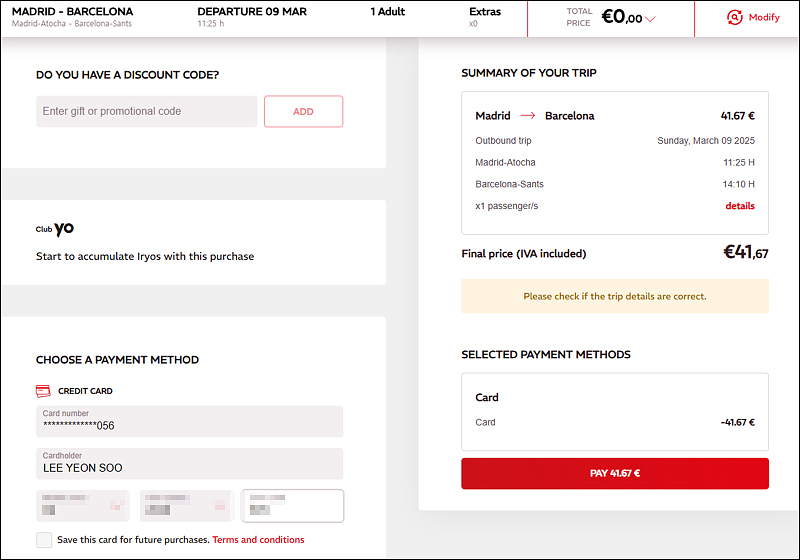Screen dimensions: 800x560
Task: Click the trip check notice banner
Action: pyautogui.click(x=615, y=296)
